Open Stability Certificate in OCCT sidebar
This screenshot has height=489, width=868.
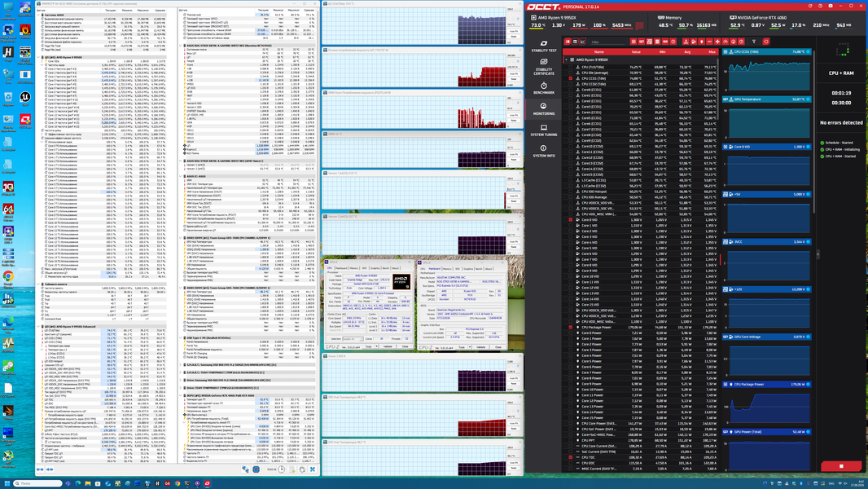544,67
